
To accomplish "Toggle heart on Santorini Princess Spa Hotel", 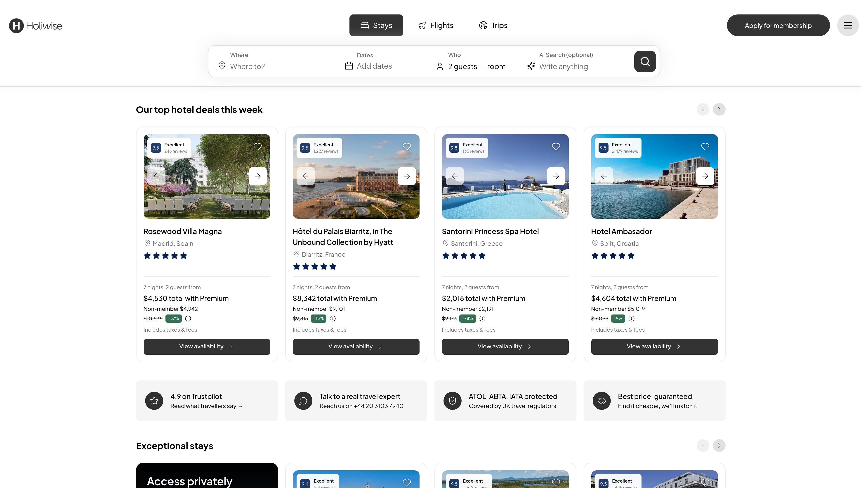I will pyautogui.click(x=556, y=147).
